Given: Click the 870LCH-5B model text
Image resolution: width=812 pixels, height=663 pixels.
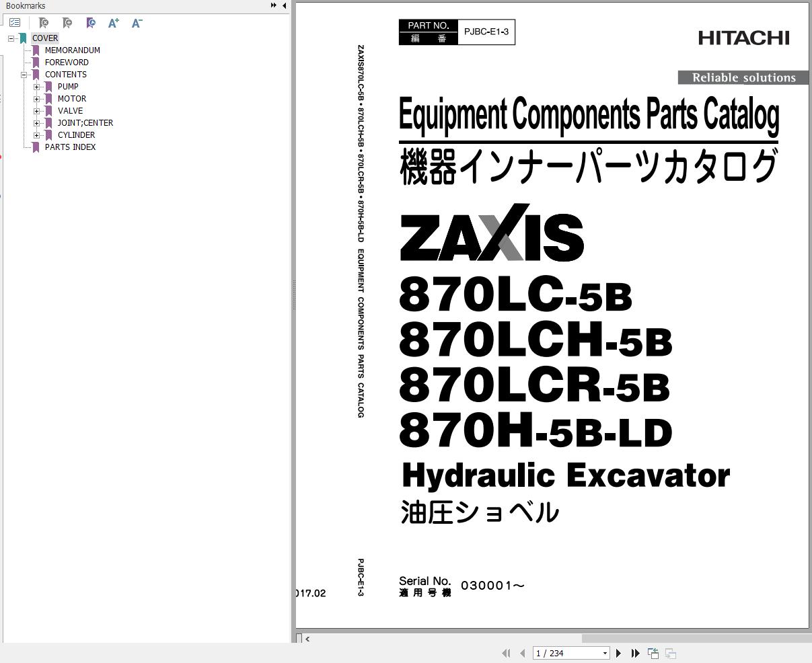Looking at the screenshot, I should (536, 340).
